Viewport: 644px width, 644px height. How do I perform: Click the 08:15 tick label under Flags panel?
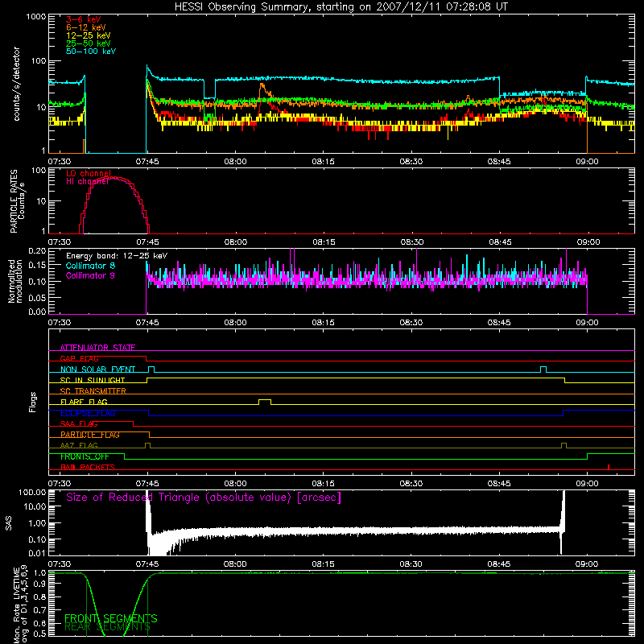click(x=323, y=484)
